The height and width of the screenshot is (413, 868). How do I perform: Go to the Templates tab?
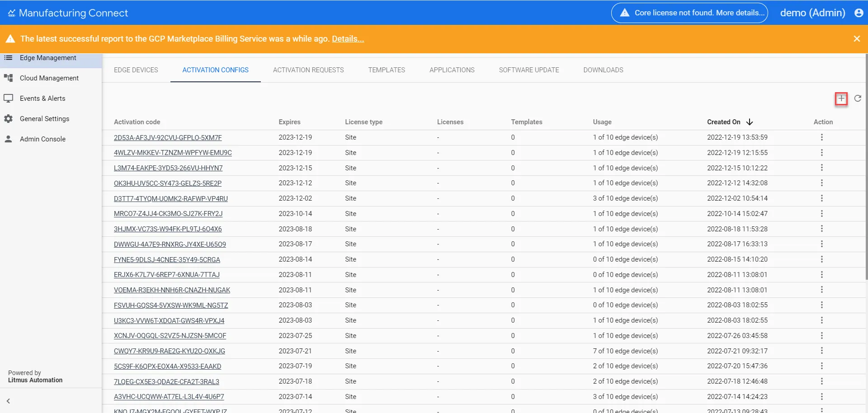pyautogui.click(x=387, y=70)
